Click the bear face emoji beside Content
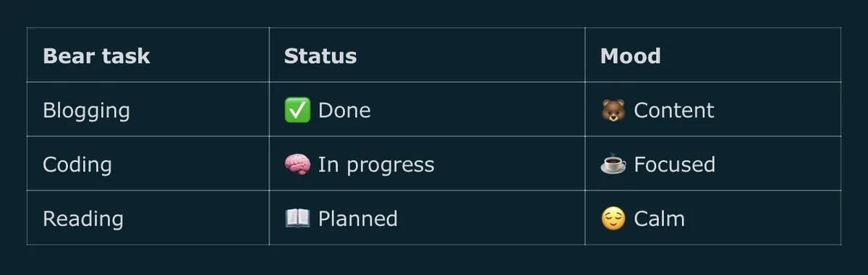This screenshot has width=868, height=275. click(x=613, y=110)
